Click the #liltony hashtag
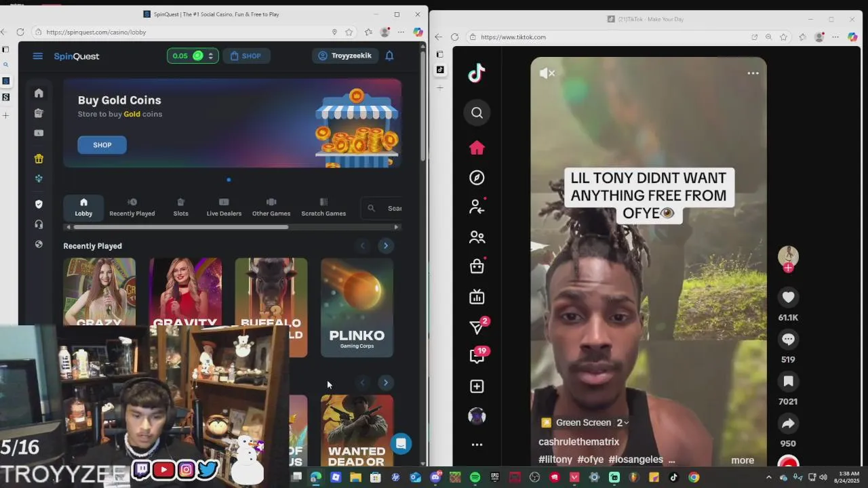The image size is (868, 488). [x=555, y=460]
